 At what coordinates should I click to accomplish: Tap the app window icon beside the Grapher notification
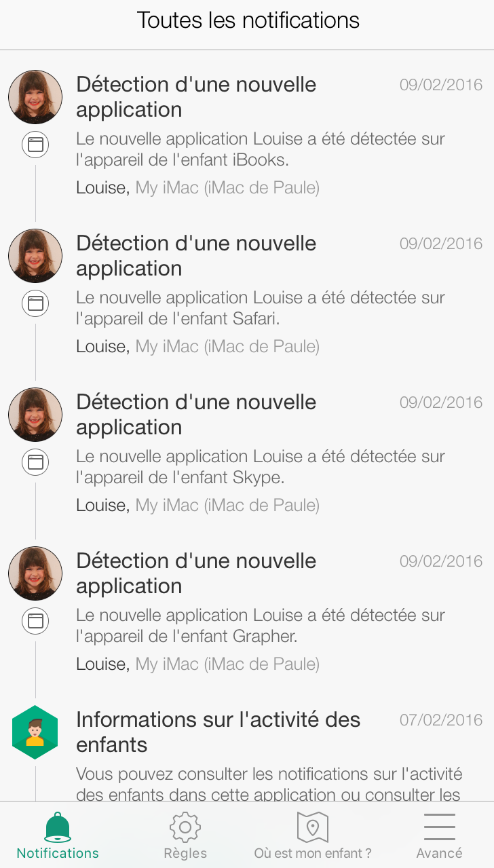click(35, 621)
